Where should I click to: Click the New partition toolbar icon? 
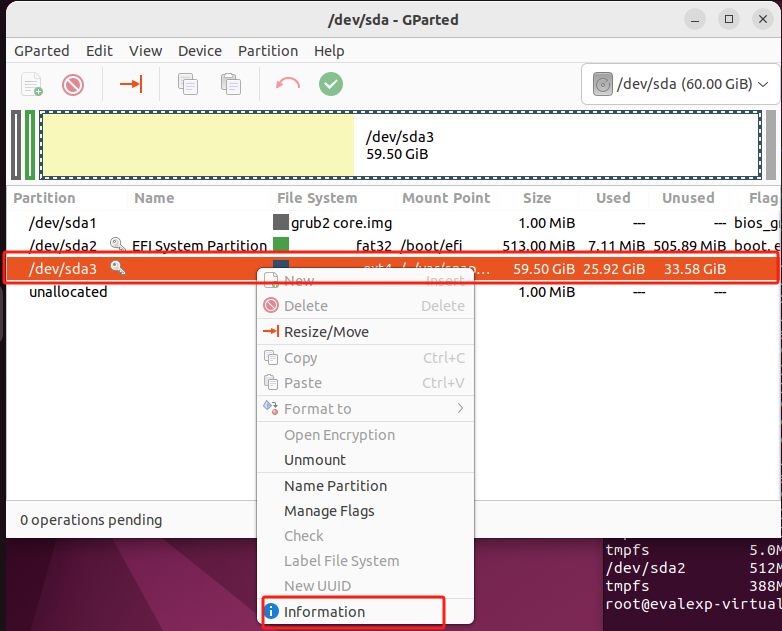32,84
